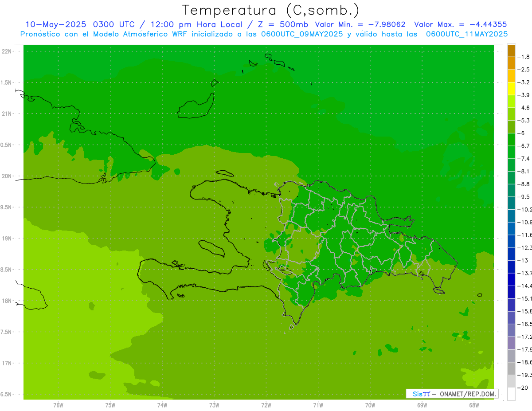Click the 22N latitude label
The height and width of the screenshot is (411, 532).
[x=8, y=51]
